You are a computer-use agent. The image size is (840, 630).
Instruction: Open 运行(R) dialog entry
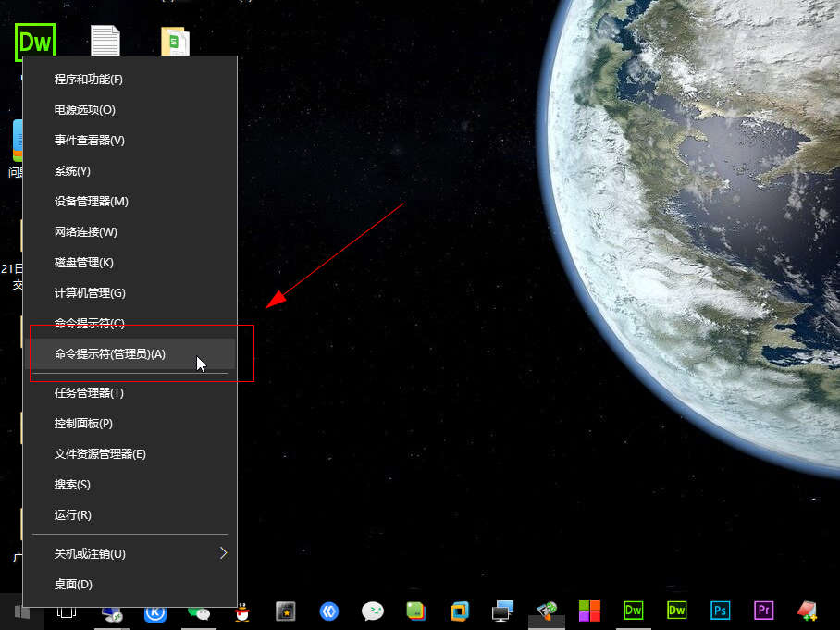point(130,514)
